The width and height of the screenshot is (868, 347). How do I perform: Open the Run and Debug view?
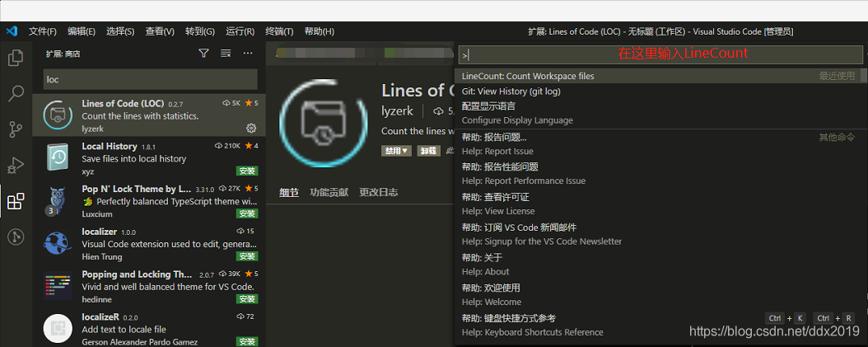pos(16,165)
